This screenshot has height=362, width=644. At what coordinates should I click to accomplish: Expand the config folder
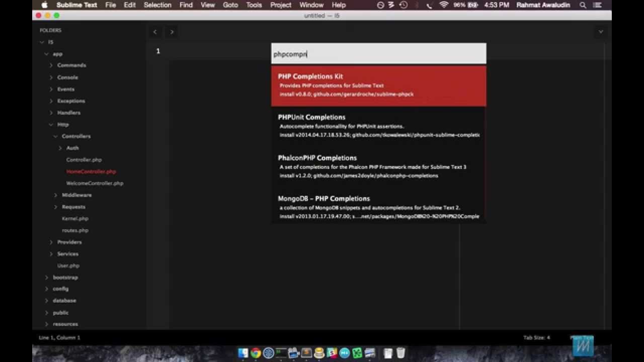point(46,289)
